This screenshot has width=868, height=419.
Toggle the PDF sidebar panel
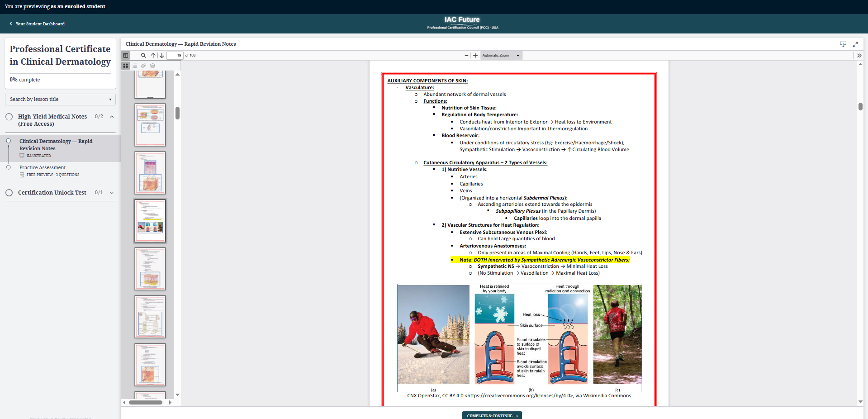126,56
